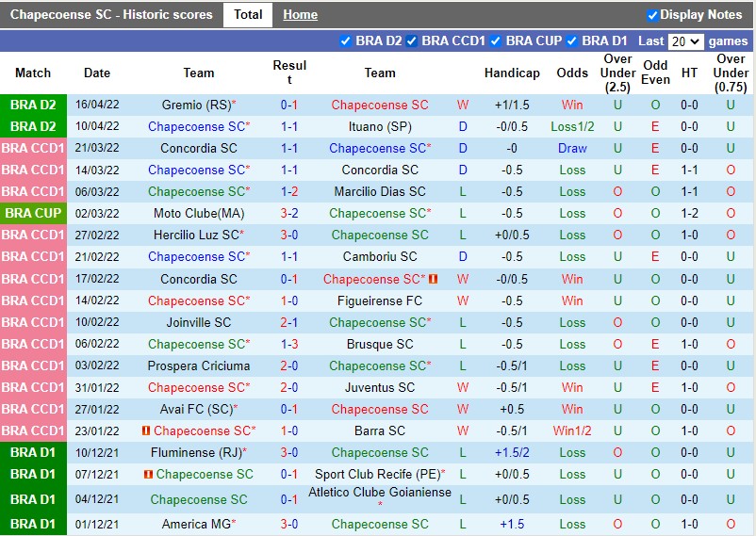This screenshot has height=536, width=756.
Task: Switch to the Total tab
Action: 248,15
